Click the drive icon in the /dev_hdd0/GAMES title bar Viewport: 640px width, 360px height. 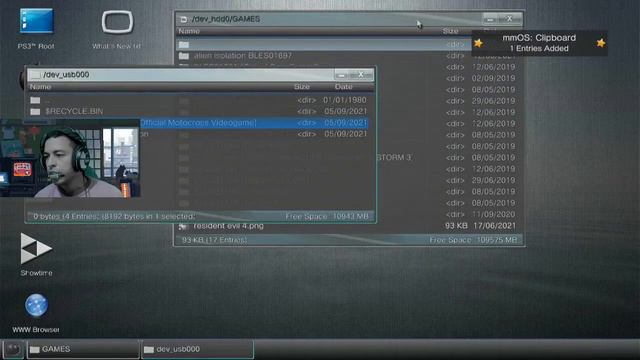(184, 19)
